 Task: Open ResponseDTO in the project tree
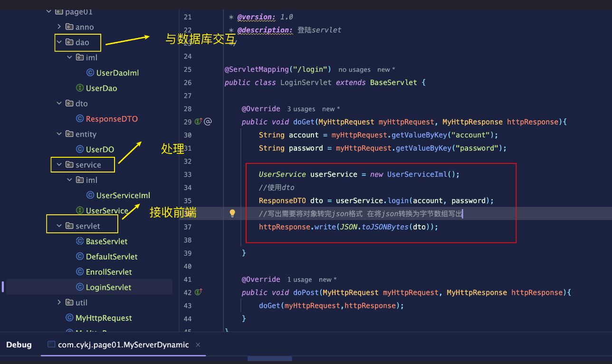[x=112, y=118]
